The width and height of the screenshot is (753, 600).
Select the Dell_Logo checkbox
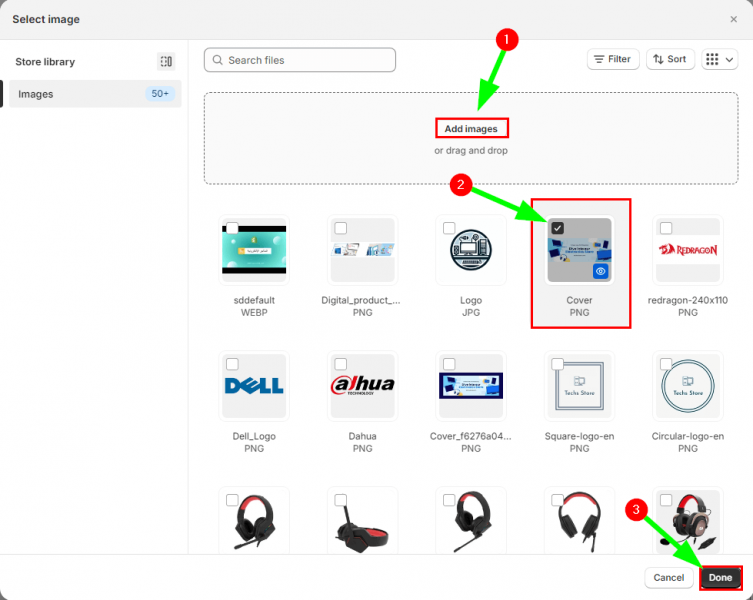coord(232,364)
